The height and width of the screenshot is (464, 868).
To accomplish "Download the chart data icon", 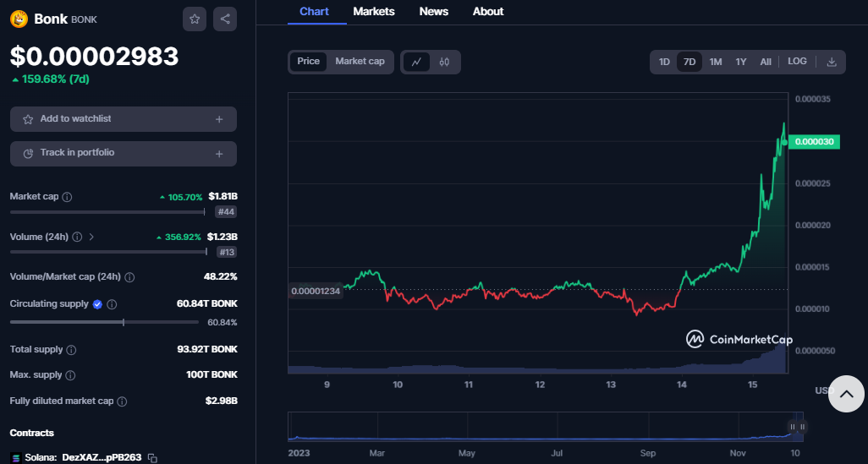I will click(x=831, y=62).
